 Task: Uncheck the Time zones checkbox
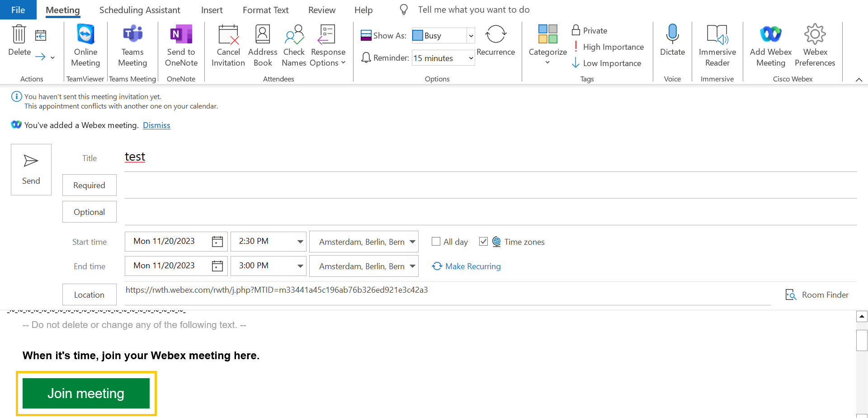(x=483, y=242)
